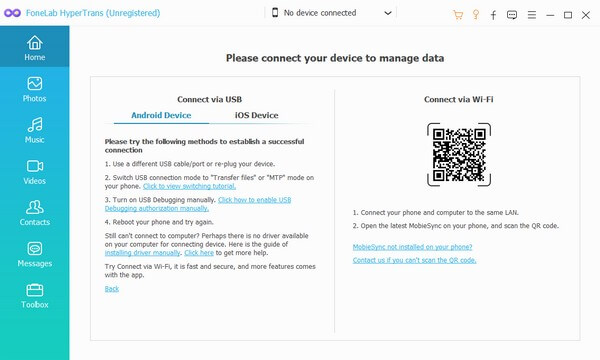Open the feedback chat icon
The height and width of the screenshot is (360, 600).
click(512, 15)
